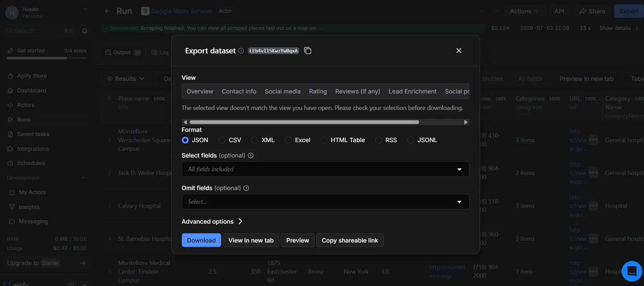This screenshot has height=286, width=644.
Task: Click the Get started progress bar
Action: coord(47,58)
